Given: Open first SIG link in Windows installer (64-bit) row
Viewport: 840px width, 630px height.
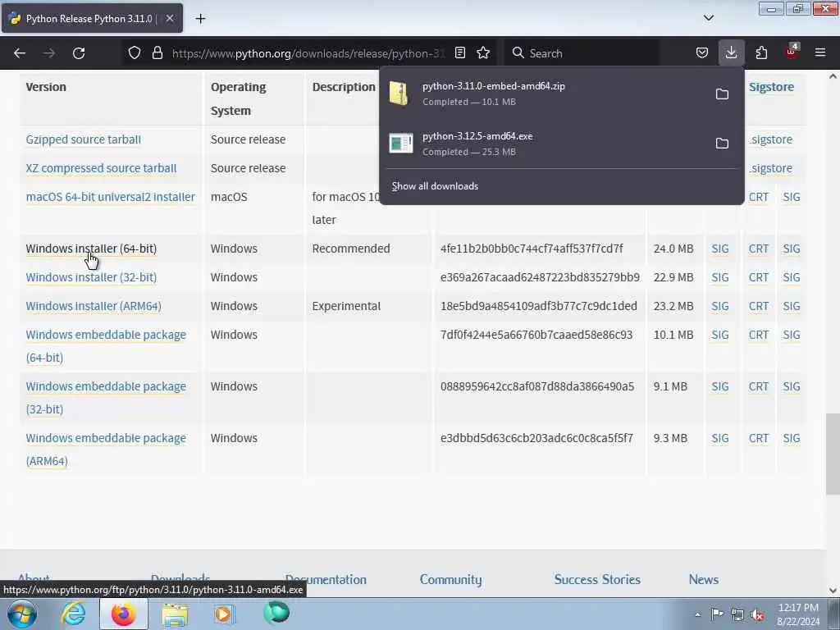Looking at the screenshot, I should point(720,249).
